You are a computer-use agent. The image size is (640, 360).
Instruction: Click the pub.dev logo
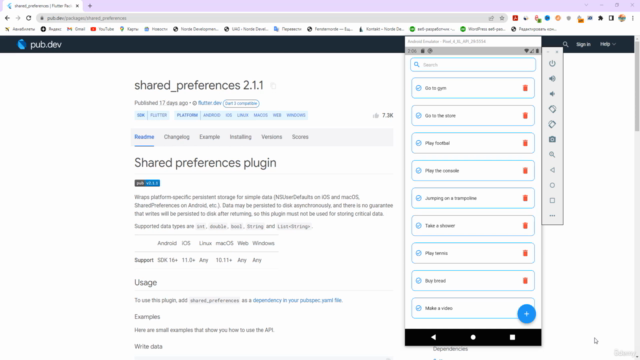pos(39,44)
